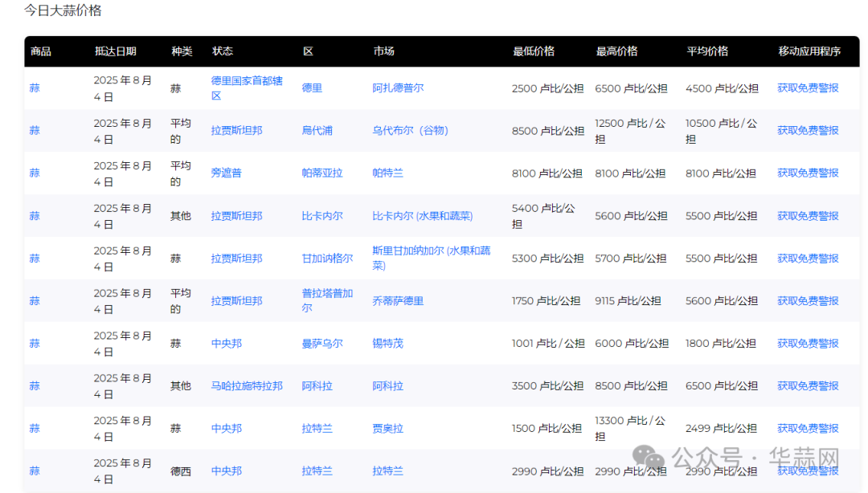Select the 13300 卢比/公担 price cell
The height and width of the screenshot is (493, 868).
tap(630, 429)
